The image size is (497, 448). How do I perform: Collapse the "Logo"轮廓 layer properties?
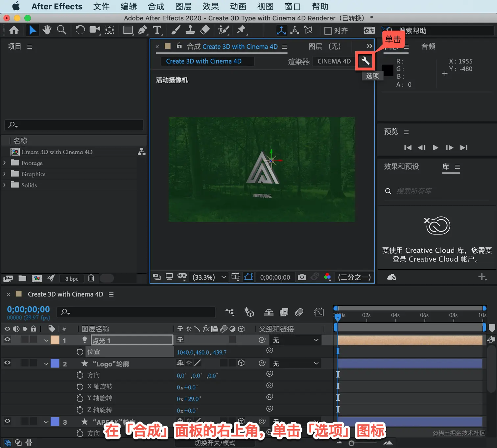click(x=46, y=364)
